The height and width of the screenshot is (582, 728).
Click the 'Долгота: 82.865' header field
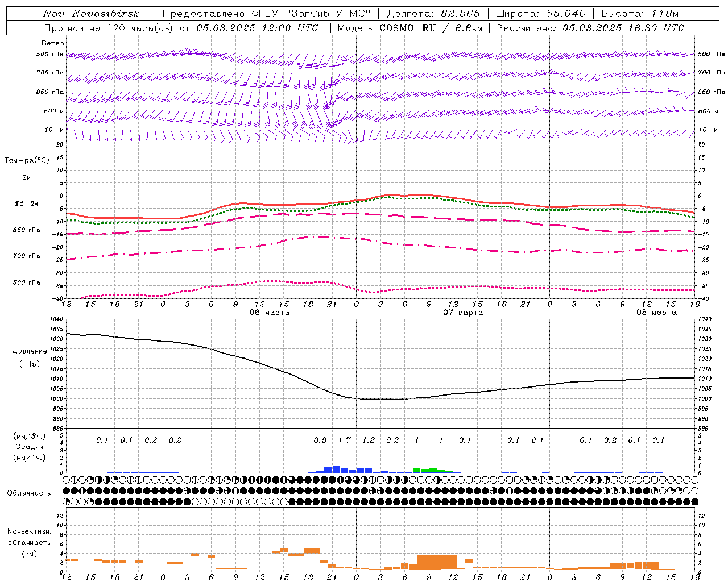[433, 14]
